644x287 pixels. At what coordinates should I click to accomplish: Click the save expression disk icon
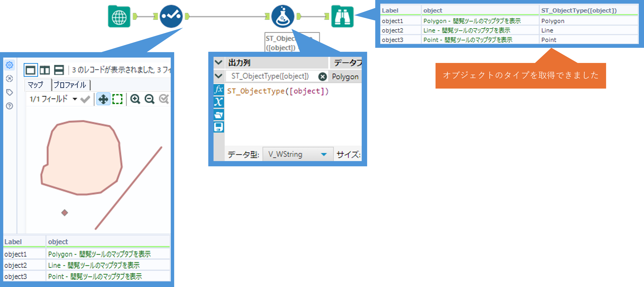coord(219,127)
